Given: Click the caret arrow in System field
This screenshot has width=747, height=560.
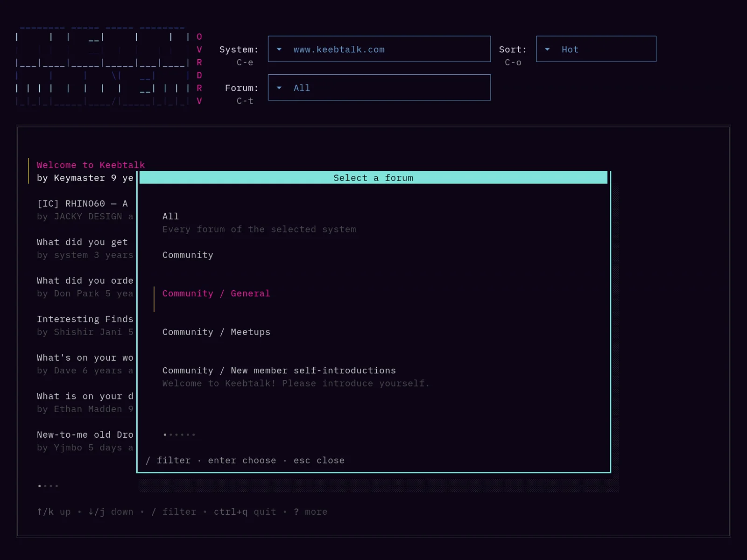Looking at the screenshot, I should click(x=279, y=49).
